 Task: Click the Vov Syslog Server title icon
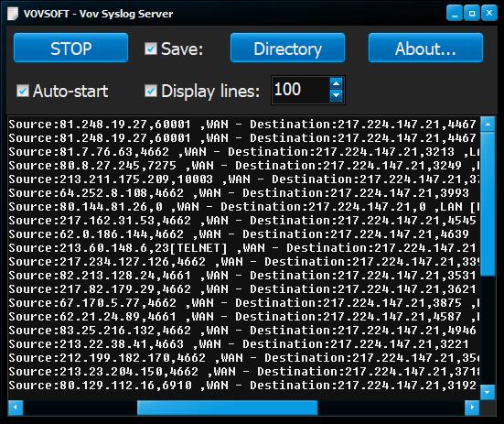click(x=13, y=14)
